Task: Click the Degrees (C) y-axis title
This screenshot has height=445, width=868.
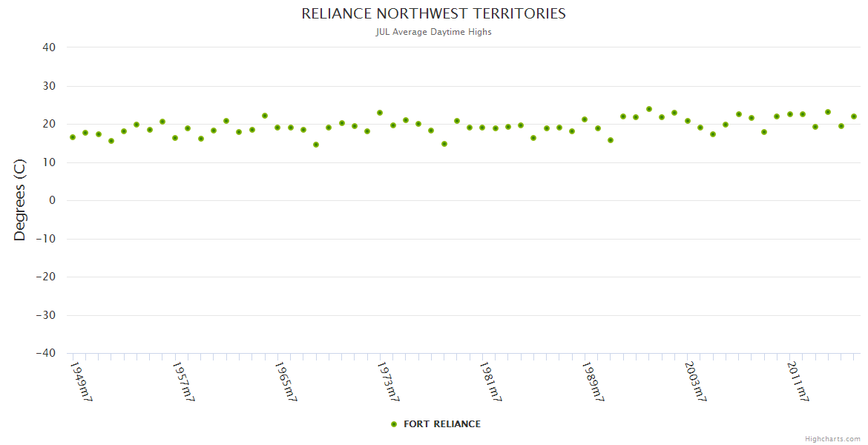Action: point(20,201)
